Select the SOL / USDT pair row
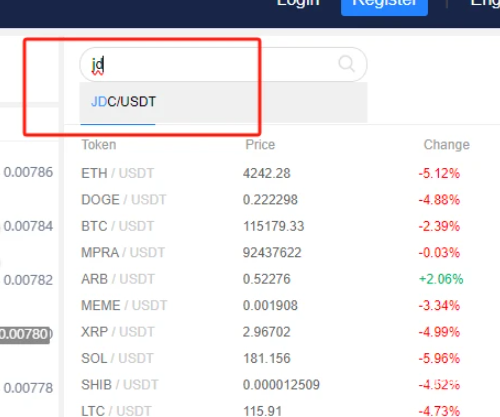The width and height of the screenshot is (500, 417). tap(282, 358)
